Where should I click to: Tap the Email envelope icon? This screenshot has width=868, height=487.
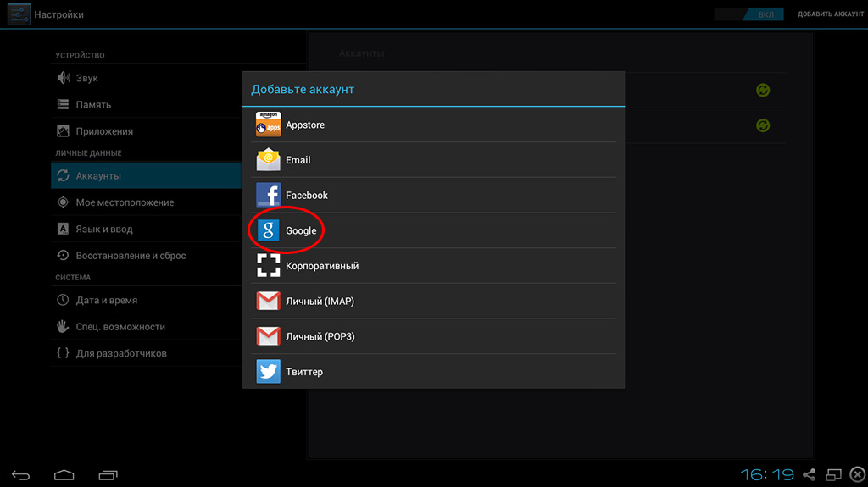tap(268, 160)
